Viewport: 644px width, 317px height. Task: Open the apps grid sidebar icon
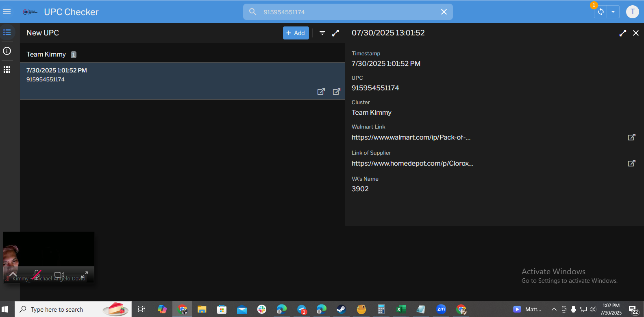pyautogui.click(x=7, y=70)
